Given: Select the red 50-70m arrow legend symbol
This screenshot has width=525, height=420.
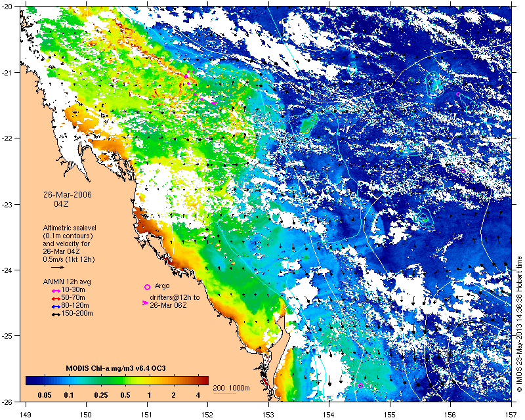Looking at the screenshot, I should [56, 299].
